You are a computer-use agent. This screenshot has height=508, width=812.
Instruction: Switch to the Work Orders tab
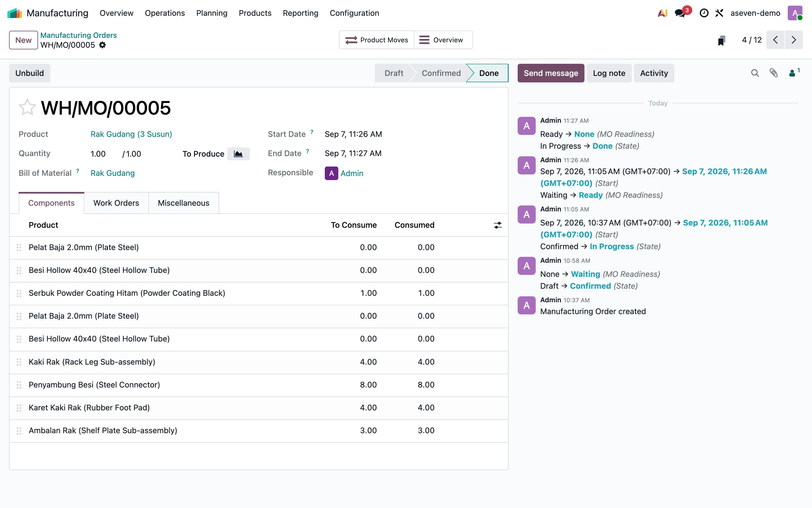(x=116, y=203)
